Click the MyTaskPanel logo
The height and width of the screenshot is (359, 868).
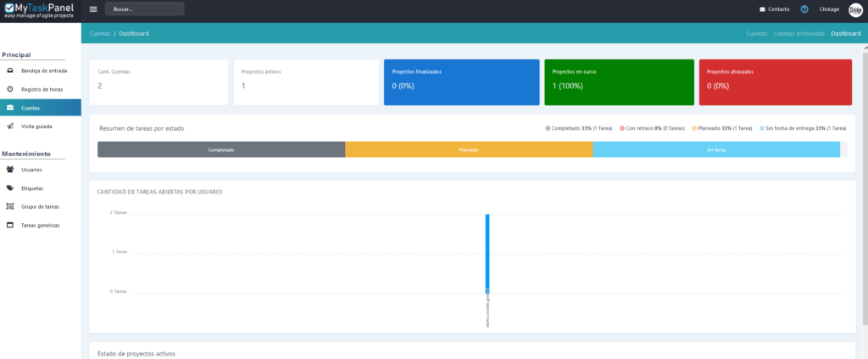pos(39,10)
